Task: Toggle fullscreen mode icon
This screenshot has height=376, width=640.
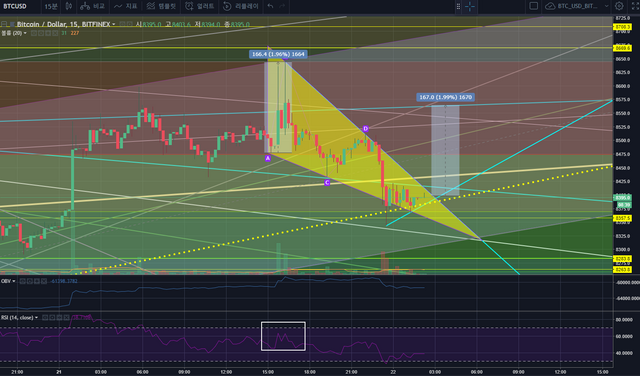Action: click(635, 6)
